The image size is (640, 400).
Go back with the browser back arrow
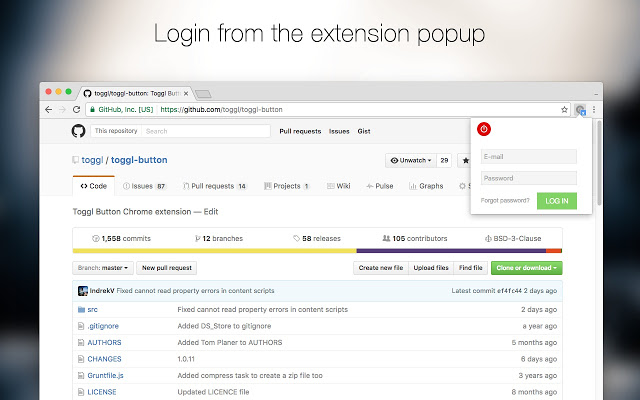(x=49, y=109)
